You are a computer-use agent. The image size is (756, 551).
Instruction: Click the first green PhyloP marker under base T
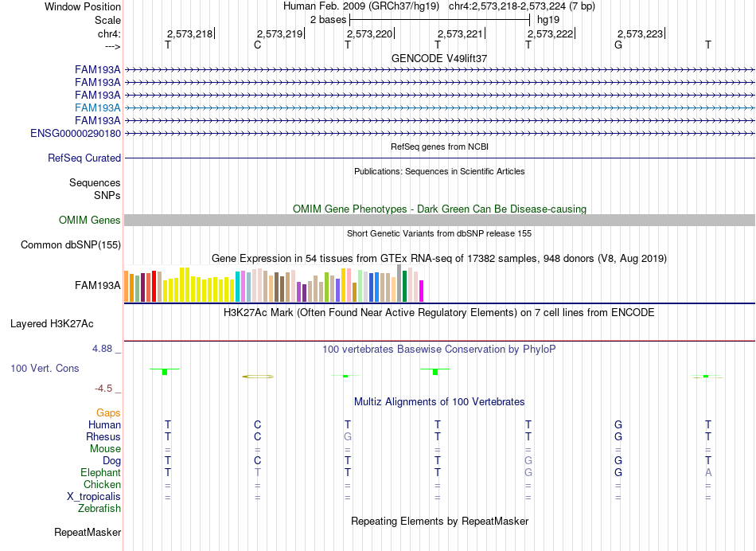[x=165, y=371]
